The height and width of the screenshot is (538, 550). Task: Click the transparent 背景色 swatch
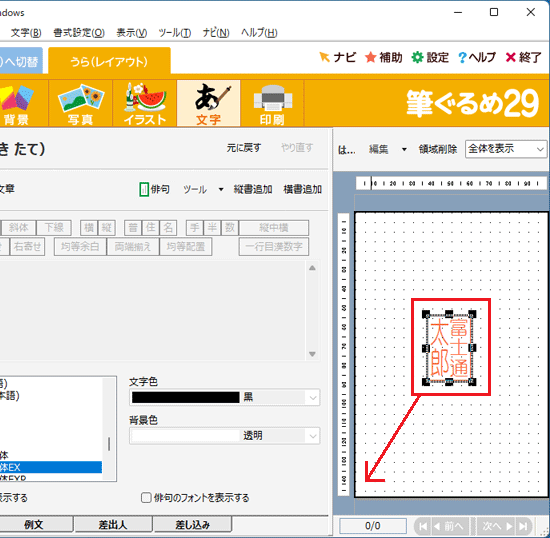pos(186,436)
